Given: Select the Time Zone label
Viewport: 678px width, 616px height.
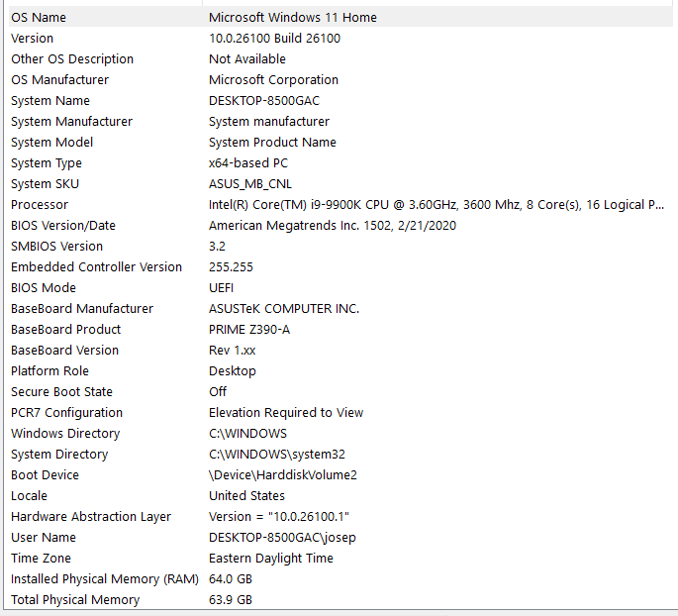Looking at the screenshot, I should (41, 558).
